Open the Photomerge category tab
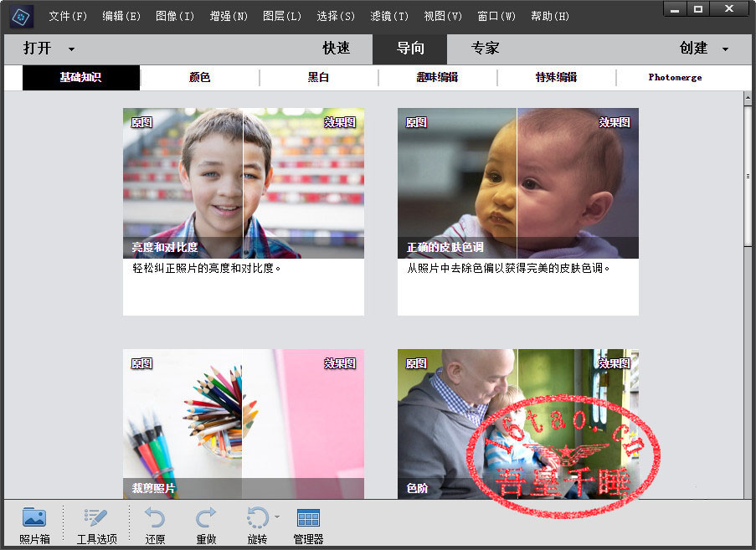 click(675, 77)
